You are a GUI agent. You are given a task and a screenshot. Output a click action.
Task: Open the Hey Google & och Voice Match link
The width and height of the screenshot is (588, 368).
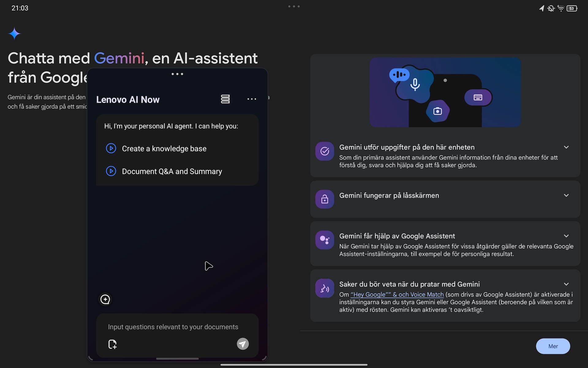click(397, 294)
